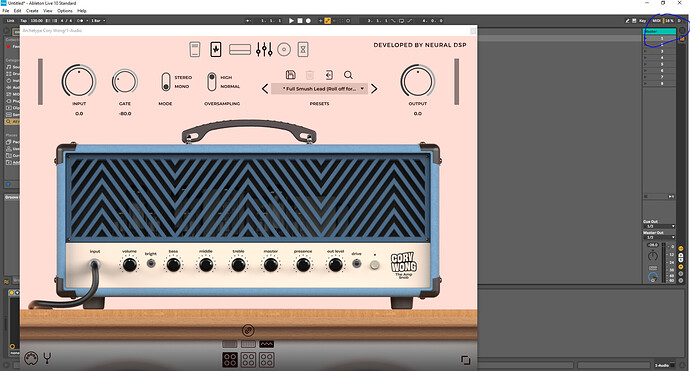Toggle the amp power button
This screenshot has height=371, width=690.
pos(374,265)
